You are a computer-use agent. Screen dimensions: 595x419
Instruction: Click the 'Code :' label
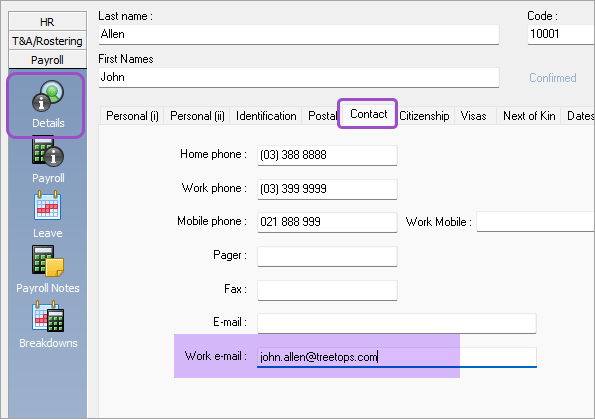542,16
